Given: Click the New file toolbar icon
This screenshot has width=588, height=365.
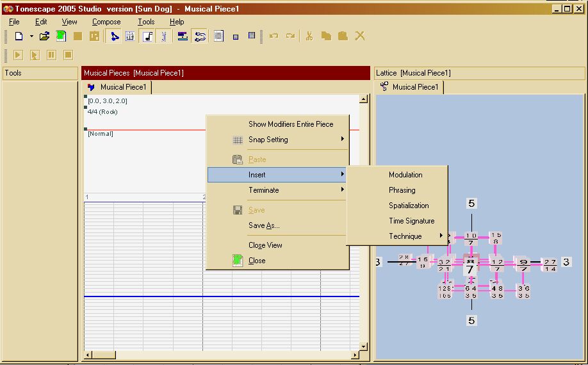Looking at the screenshot, I should (19, 36).
